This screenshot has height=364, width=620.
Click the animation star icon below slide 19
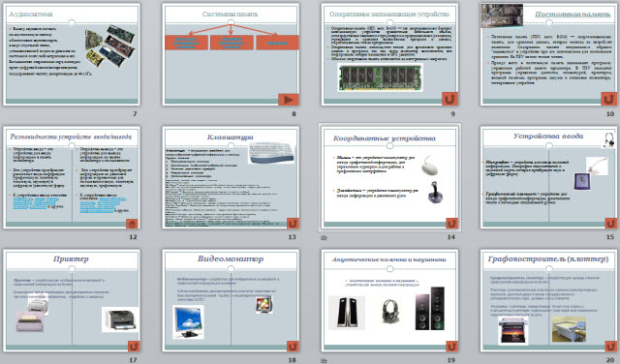click(324, 360)
